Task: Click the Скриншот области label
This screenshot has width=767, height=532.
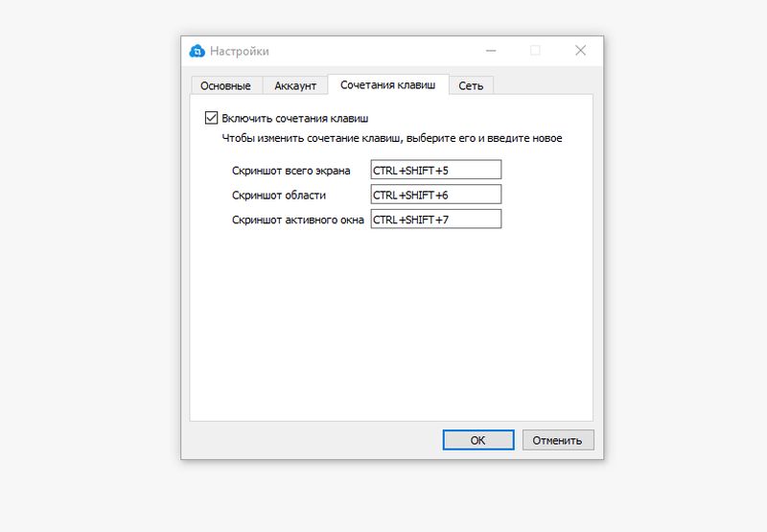Action: tap(279, 195)
